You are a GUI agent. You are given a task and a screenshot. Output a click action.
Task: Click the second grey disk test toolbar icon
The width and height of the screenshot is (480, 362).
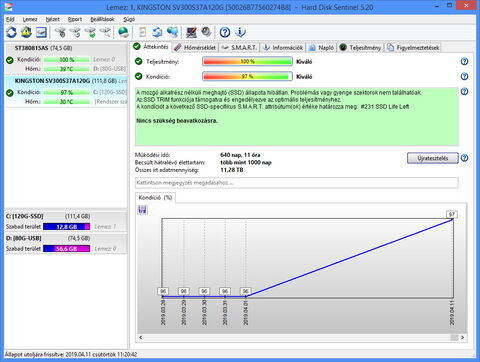(75, 32)
